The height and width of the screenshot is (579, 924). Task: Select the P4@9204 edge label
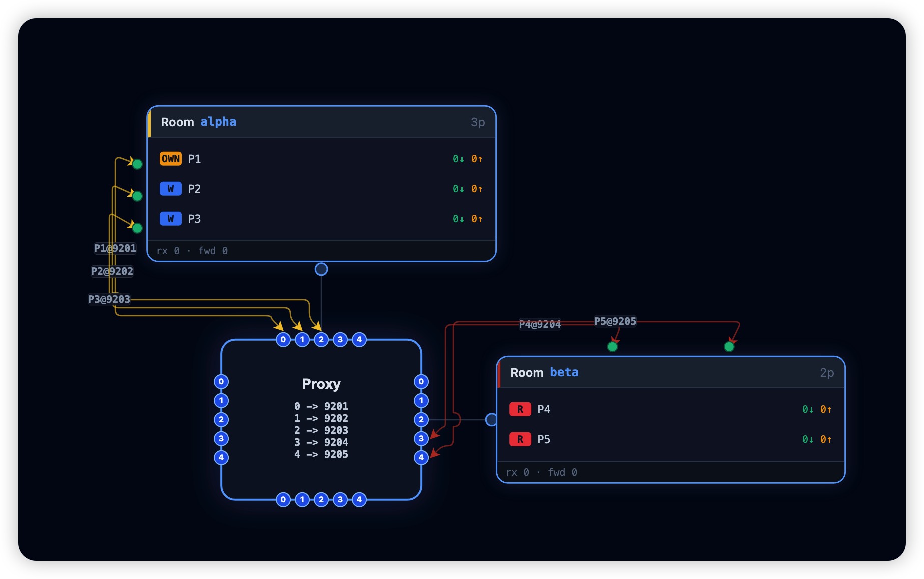[x=540, y=324]
